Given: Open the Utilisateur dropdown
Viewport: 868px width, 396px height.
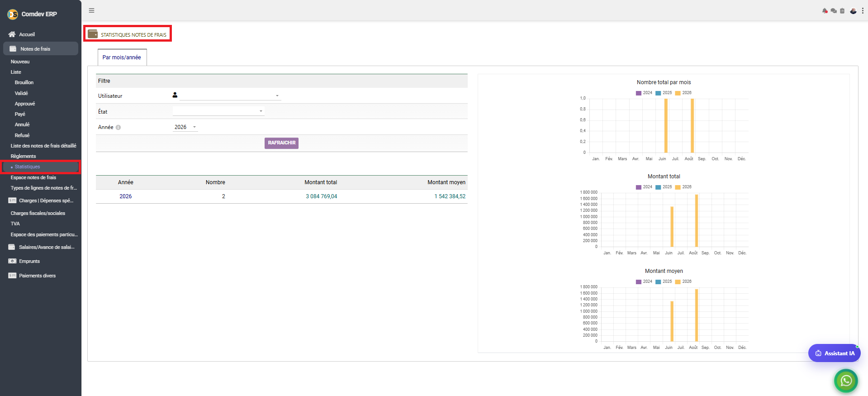Looking at the screenshot, I should tap(230, 95).
